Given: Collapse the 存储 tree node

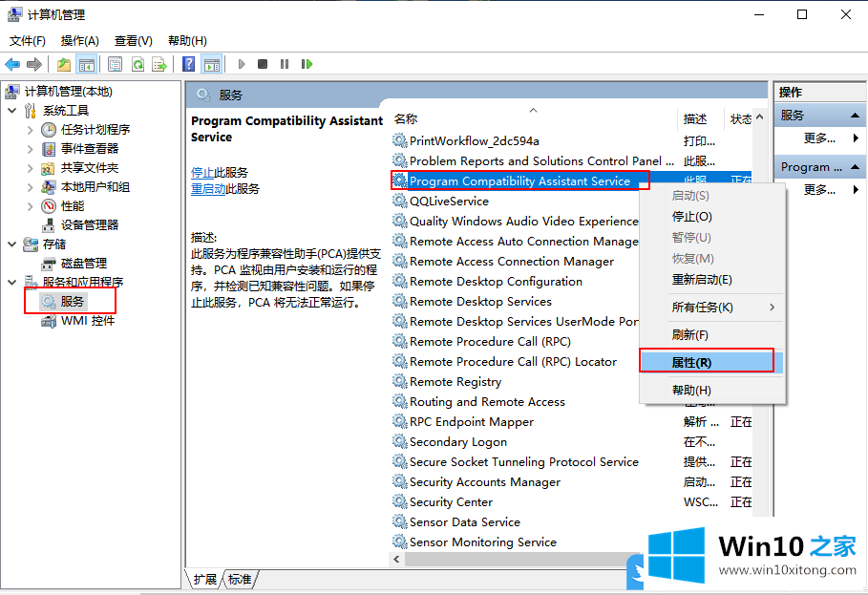Looking at the screenshot, I should (x=12, y=244).
